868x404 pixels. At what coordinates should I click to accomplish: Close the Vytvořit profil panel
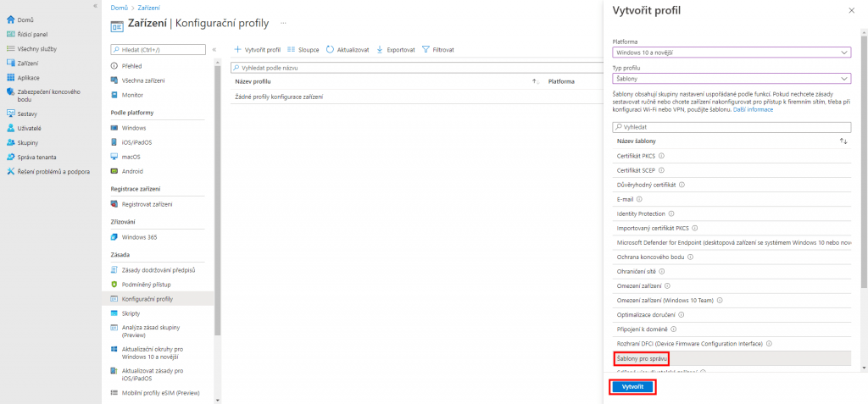[x=851, y=10]
